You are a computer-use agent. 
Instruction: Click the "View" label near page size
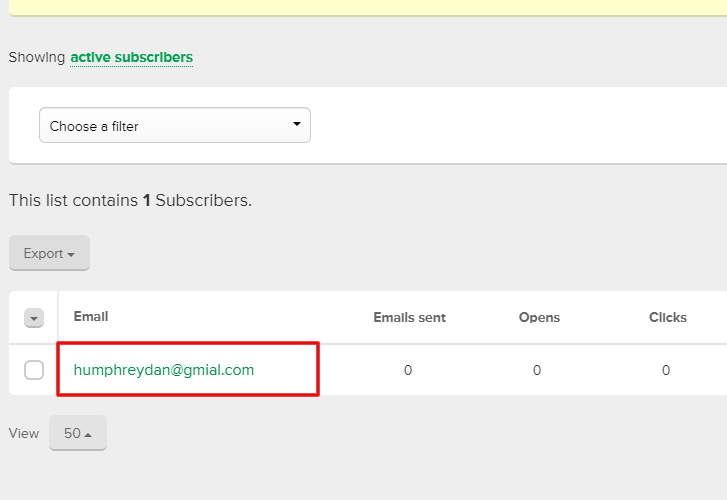tap(24, 433)
